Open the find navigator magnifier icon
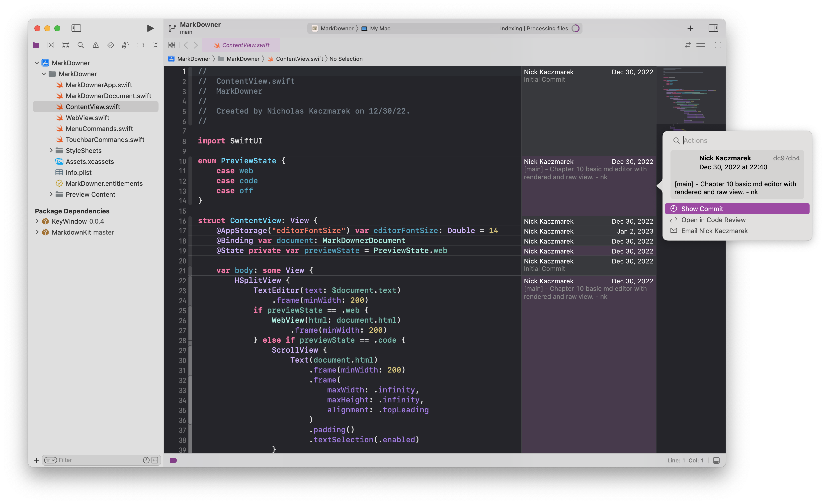The width and height of the screenshot is (830, 504). pyautogui.click(x=81, y=45)
